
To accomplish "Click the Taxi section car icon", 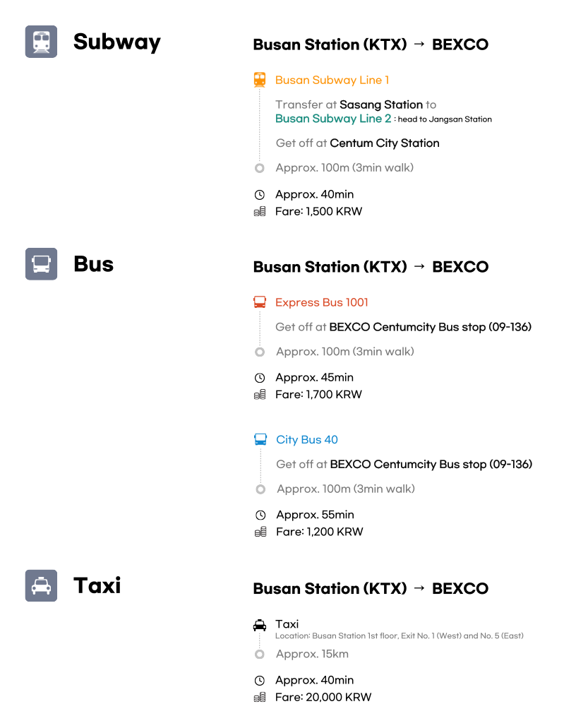I will pyautogui.click(x=41, y=585).
